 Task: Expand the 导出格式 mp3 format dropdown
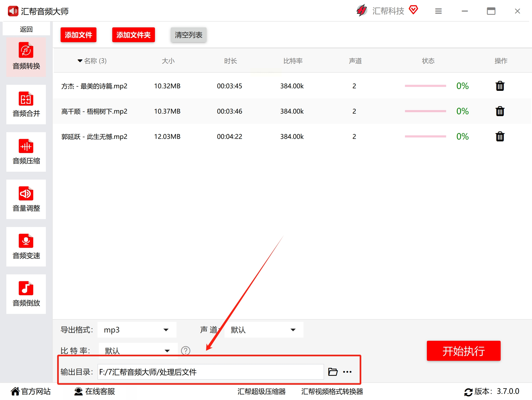tap(137, 330)
